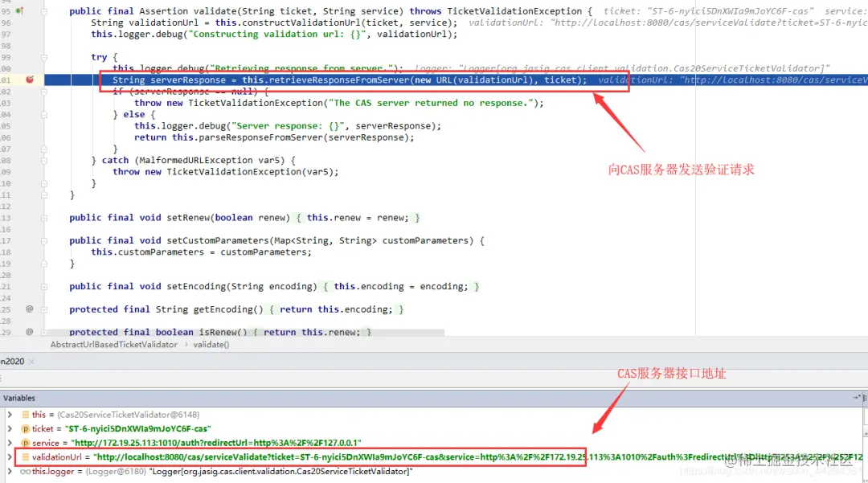Expand the getEncoding method fold marker

tap(44, 310)
